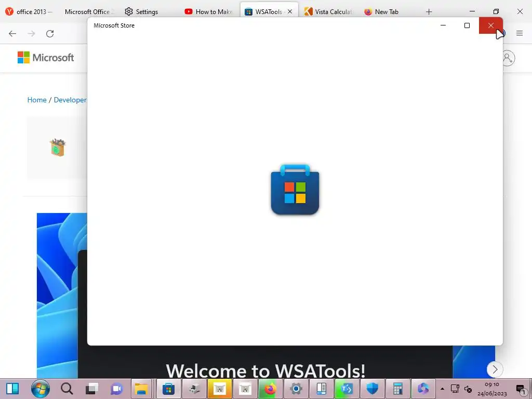Viewport: 532px width, 399px height.
Task: Minimize the browser window
Action: 472,11
